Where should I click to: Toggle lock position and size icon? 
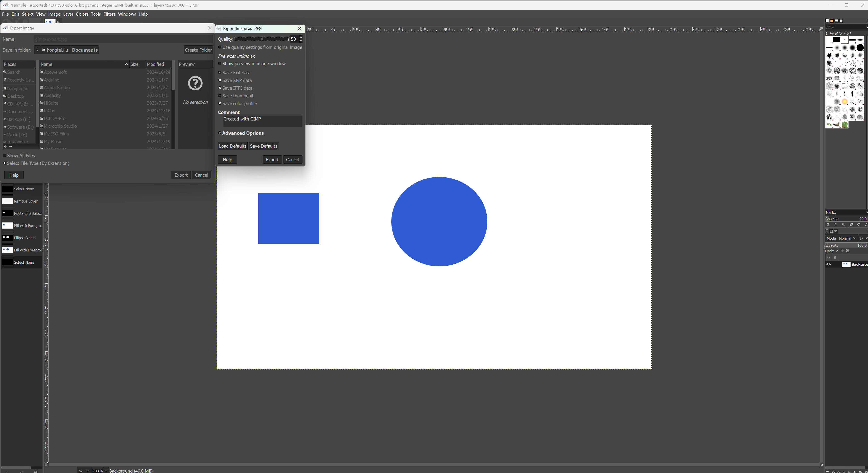click(x=842, y=251)
